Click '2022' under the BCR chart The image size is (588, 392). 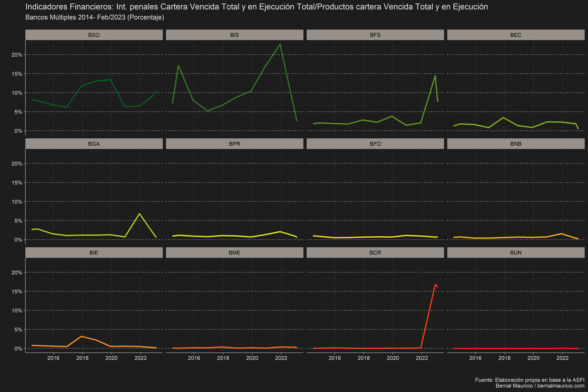click(422, 358)
